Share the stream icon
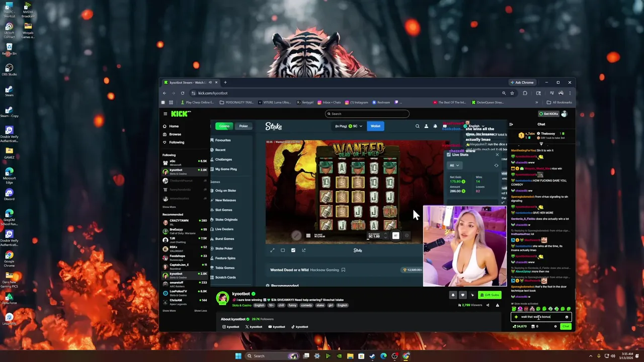 pos(488,305)
